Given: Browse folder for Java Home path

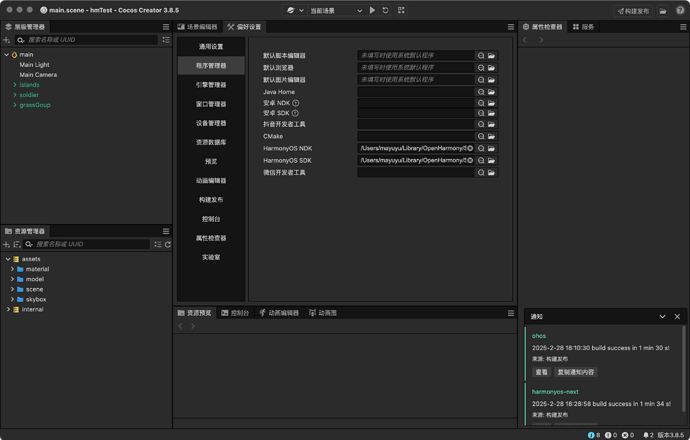Looking at the screenshot, I should click(492, 92).
